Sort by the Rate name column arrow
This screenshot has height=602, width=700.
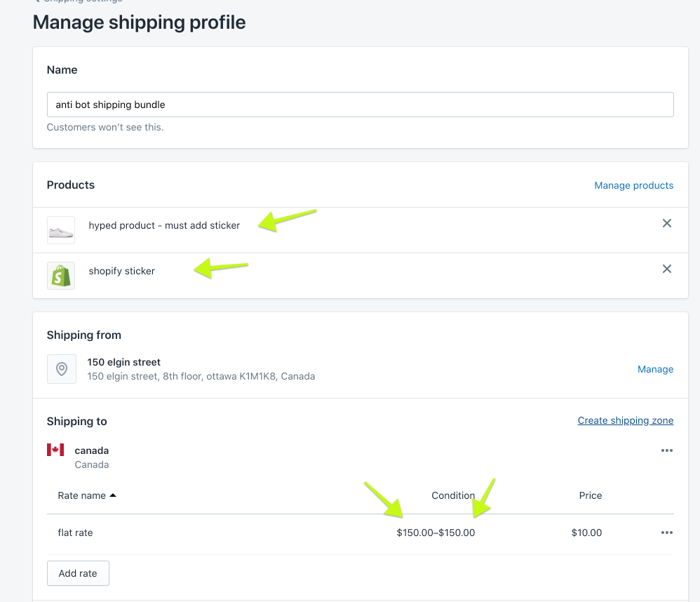pyautogui.click(x=113, y=495)
